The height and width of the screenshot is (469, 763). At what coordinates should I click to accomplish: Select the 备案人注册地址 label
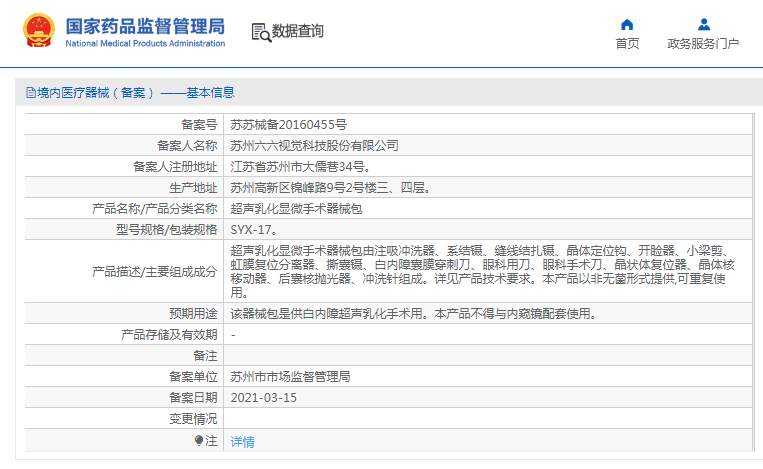point(175,166)
